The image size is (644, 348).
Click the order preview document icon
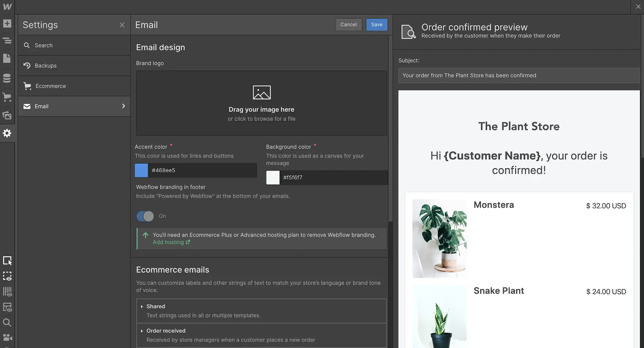(409, 31)
